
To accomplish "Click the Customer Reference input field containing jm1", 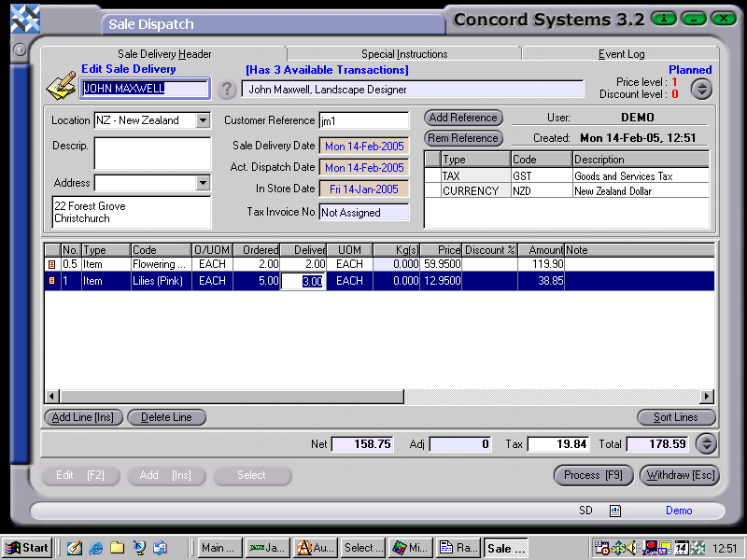I will 364,120.
